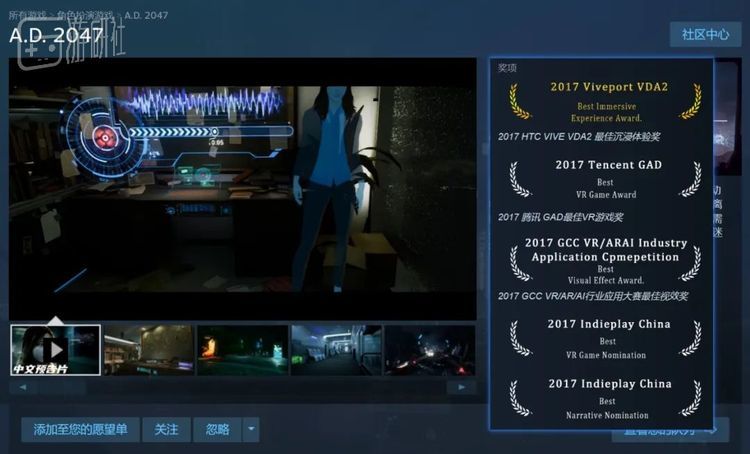Click the 奖项 awards heading
This screenshot has width=750, height=454.
(507, 68)
